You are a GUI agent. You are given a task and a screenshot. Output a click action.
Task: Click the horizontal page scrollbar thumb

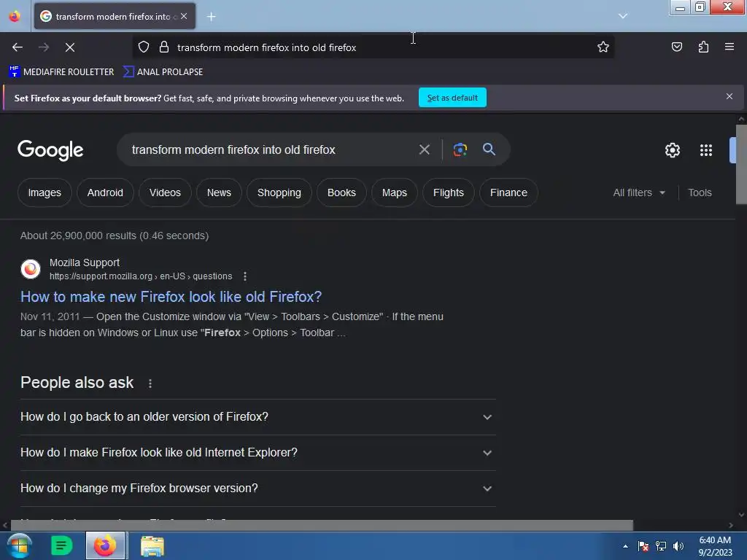(x=322, y=525)
